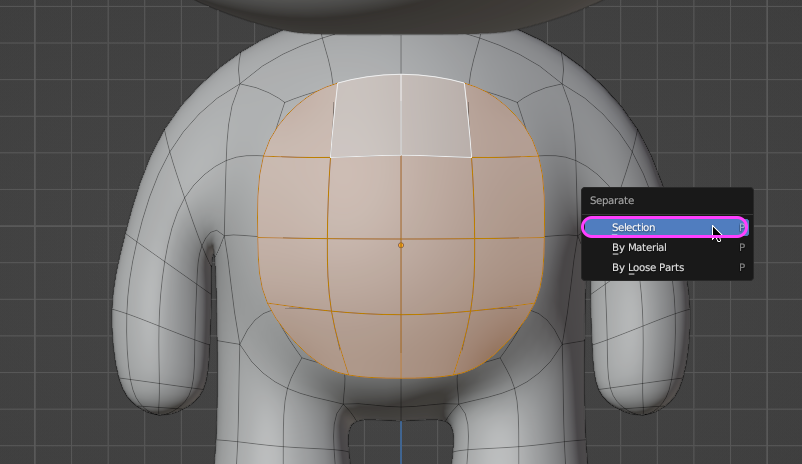
Task: Choose Selection in the Separate menu
Action: [665, 227]
